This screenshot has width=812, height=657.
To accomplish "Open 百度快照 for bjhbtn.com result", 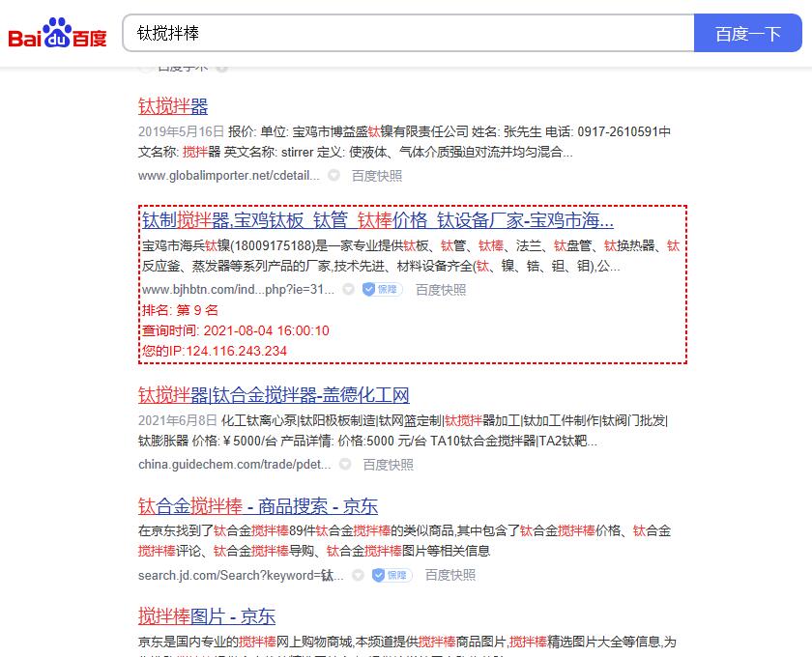I will tap(441, 290).
